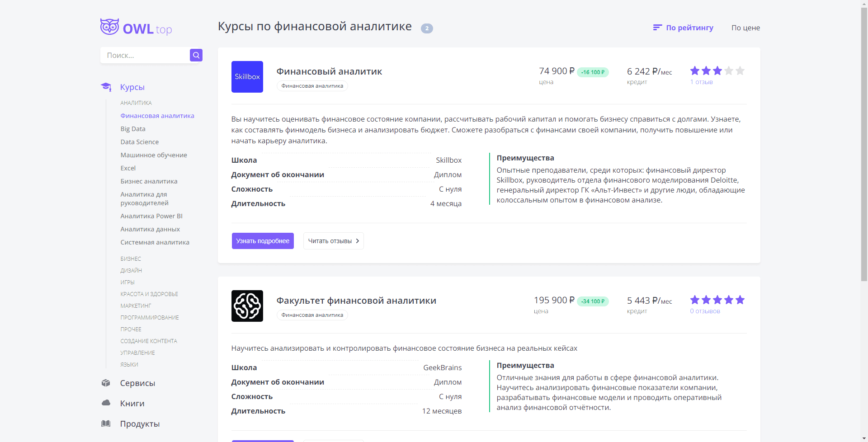Switch sorting to По цене
The width and height of the screenshot is (868, 442).
point(745,28)
